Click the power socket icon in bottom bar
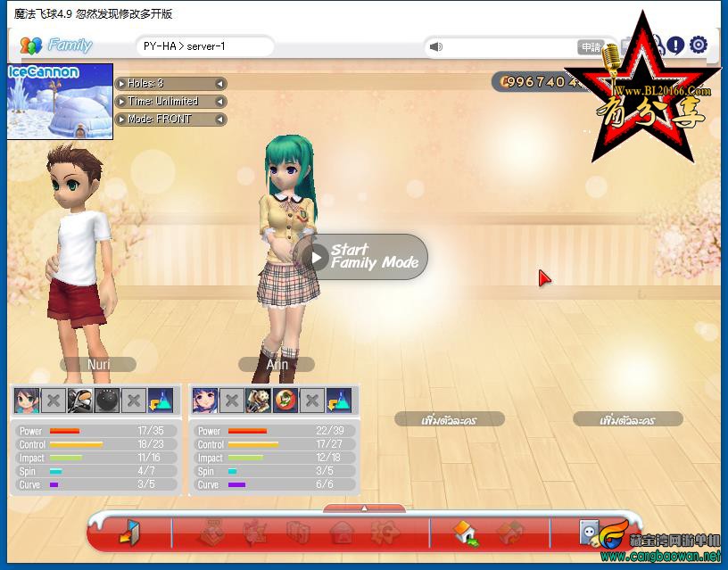Image resolution: width=728 pixels, height=570 pixels. point(589,533)
